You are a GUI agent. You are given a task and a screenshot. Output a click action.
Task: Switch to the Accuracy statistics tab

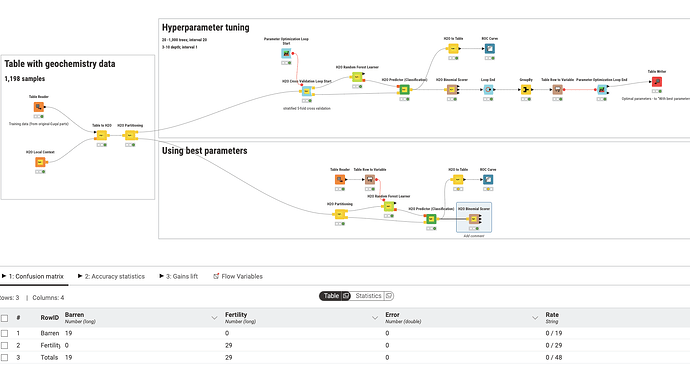(x=111, y=276)
